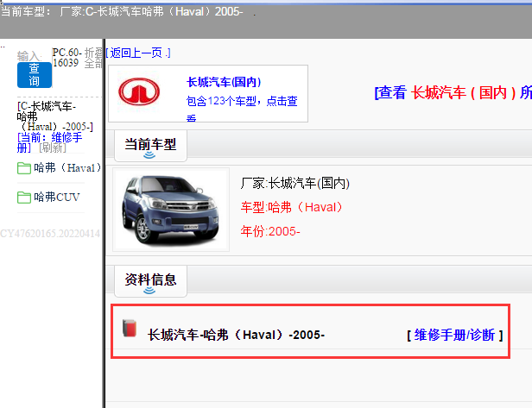Click the 厂家:长城汽车(国内) text
The image size is (532, 408).
click(294, 184)
